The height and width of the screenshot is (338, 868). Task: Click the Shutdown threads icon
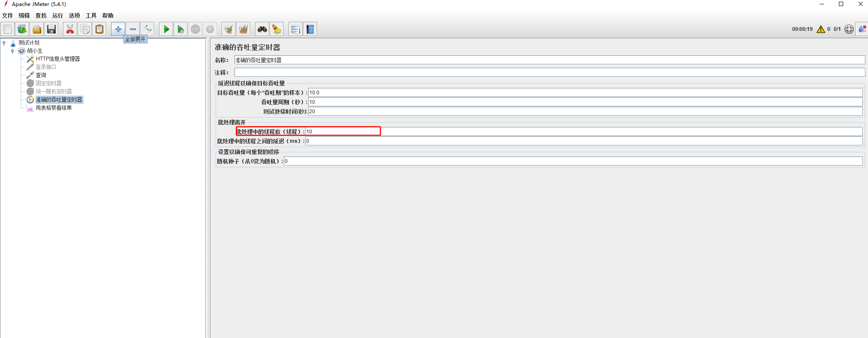click(x=210, y=29)
